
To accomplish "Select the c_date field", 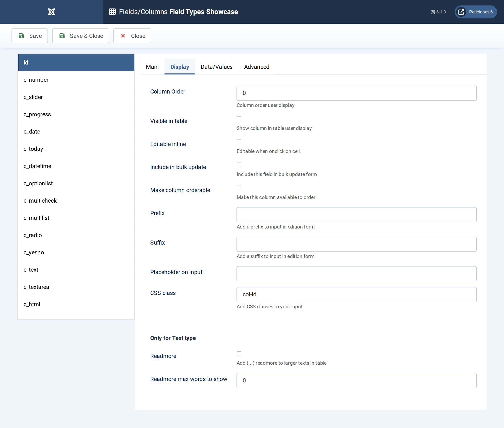I will 76,131.
